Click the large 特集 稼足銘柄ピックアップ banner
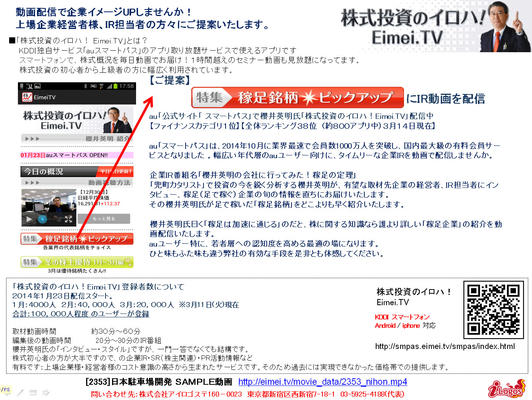Image resolution: width=532 pixels, height=400 pixels. pos(297,98)
